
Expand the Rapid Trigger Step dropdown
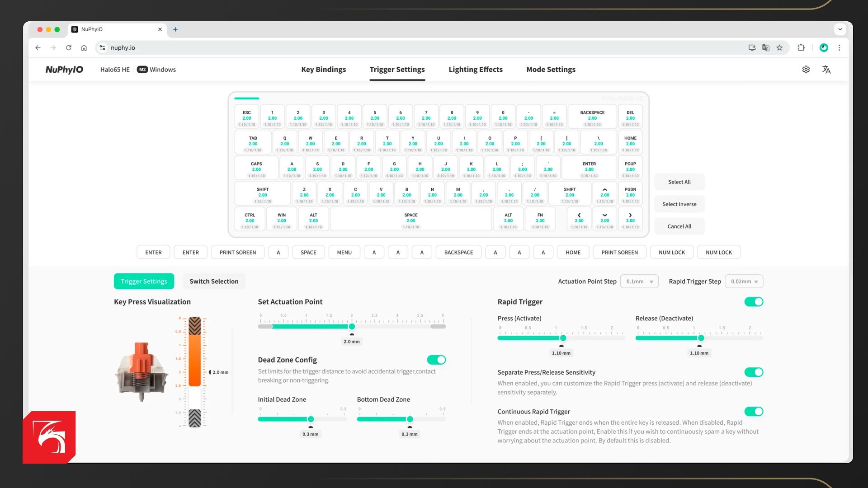point(744,282)
